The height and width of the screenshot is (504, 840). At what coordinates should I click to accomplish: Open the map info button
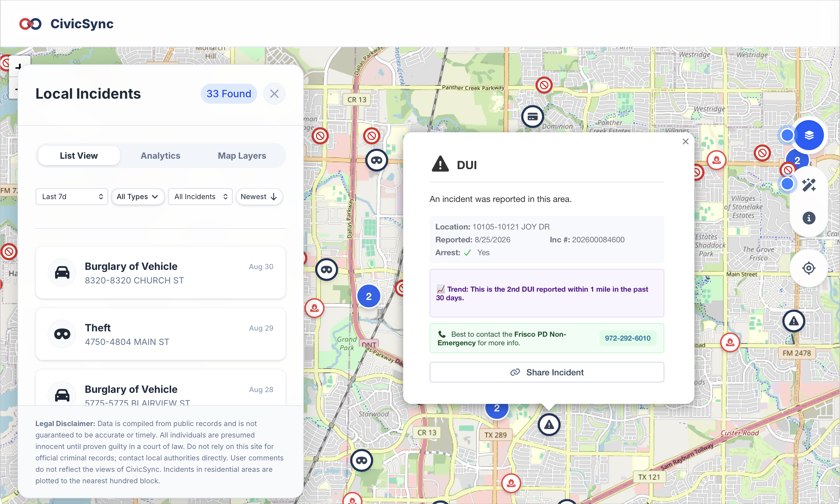809,218
